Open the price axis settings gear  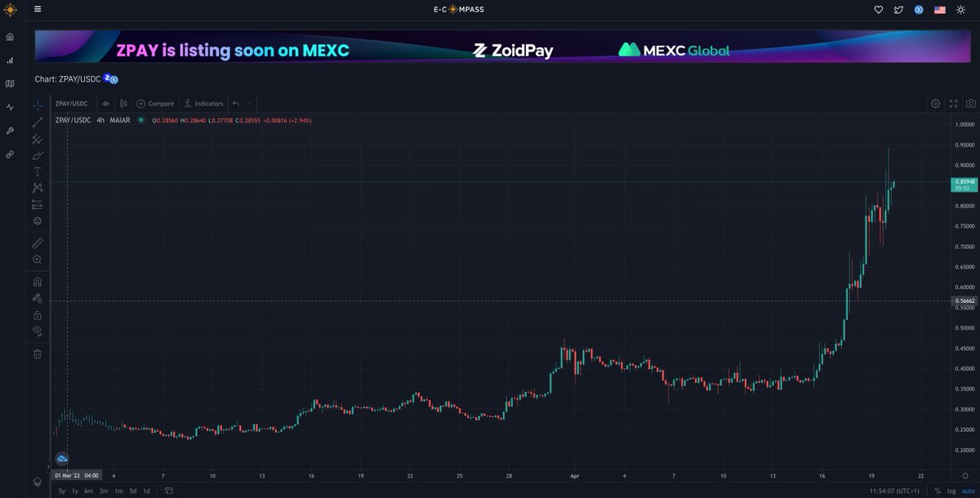point(964,474)
